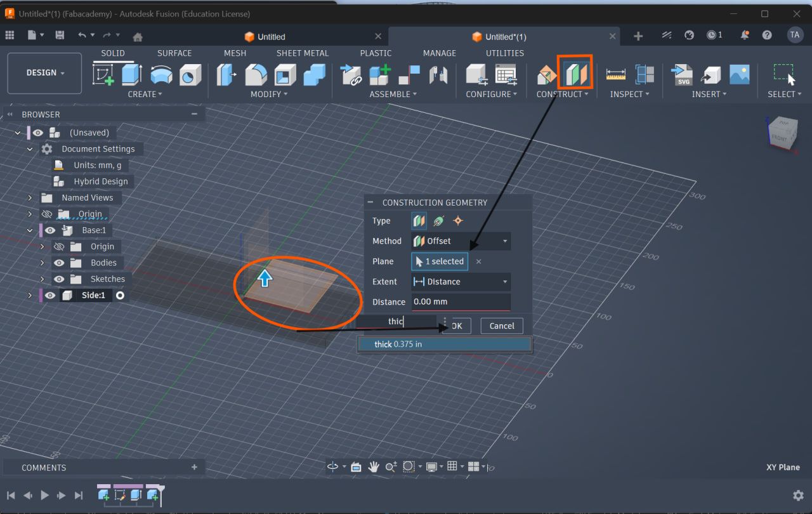Screen dimensions: 812x514
Task: Pick the 'thick 0.375 in' suggestion
Action: (444, 344)
